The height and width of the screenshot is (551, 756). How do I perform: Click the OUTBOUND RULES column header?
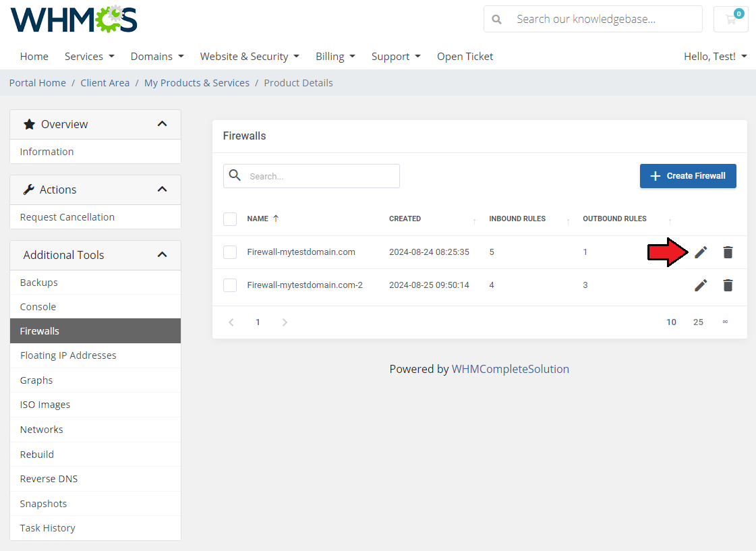[x=615, y=219]
